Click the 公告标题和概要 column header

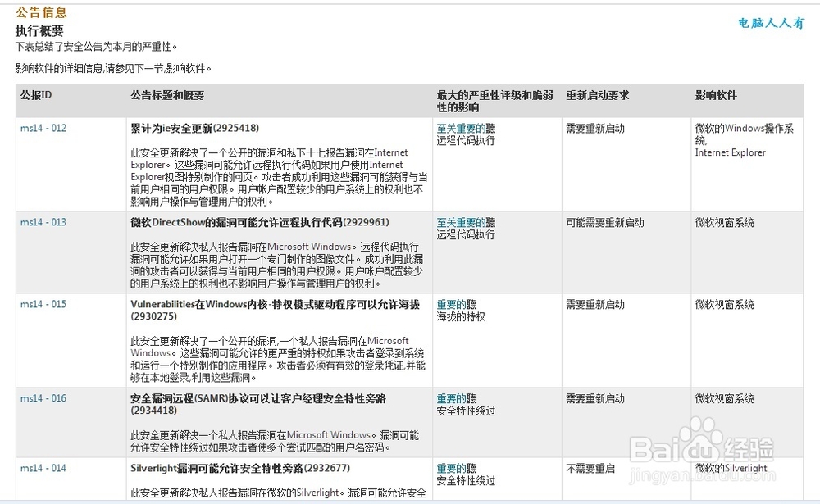[167, 95]
